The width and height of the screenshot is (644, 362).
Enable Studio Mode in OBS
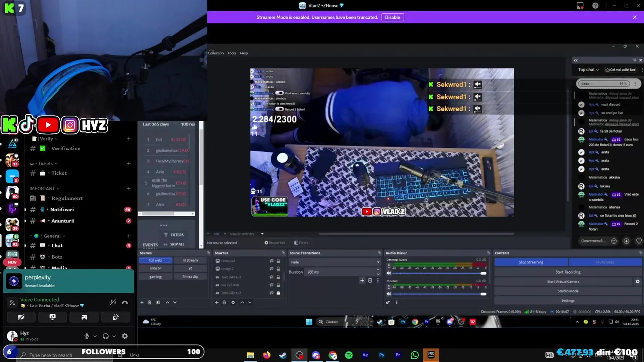point(568,291)
